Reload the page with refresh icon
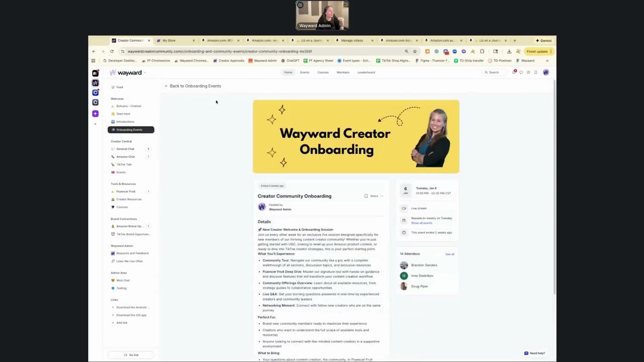644x362 pixels. pyautogui.click(x=112, y=51)
